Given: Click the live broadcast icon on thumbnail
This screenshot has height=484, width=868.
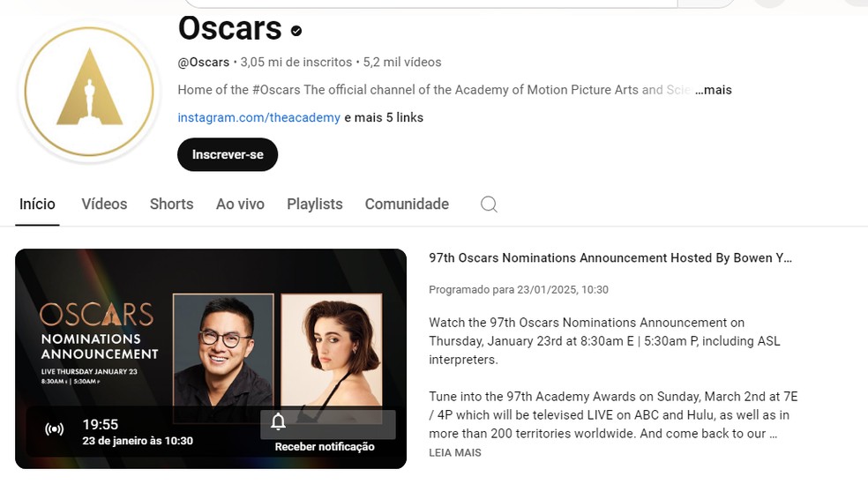Looking at the screenshot, I should tap(55, 429).
